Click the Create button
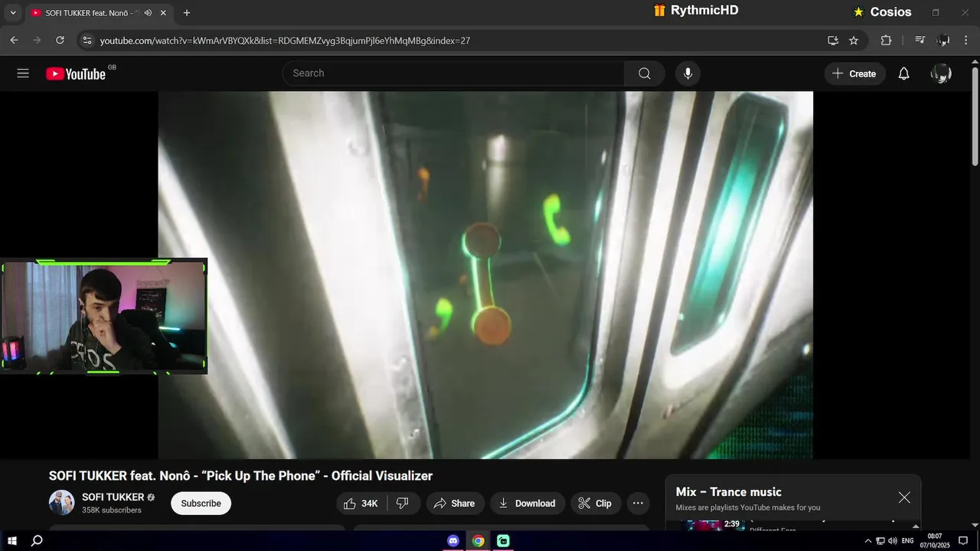Image resolution: width=980 pixels, height=551 pixels. coord(854,73)
